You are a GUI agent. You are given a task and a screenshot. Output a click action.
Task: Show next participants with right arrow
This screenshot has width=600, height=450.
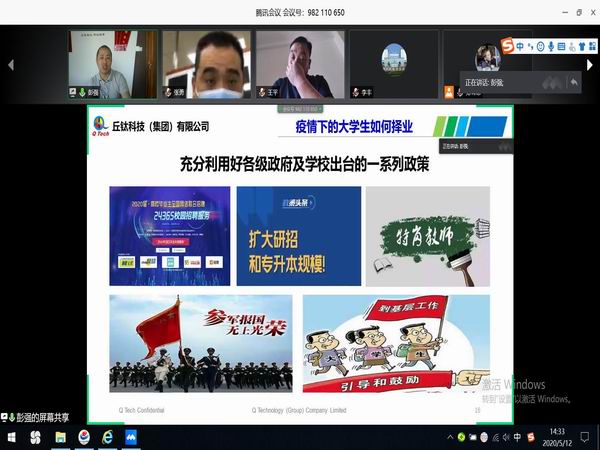click(590, 65)
